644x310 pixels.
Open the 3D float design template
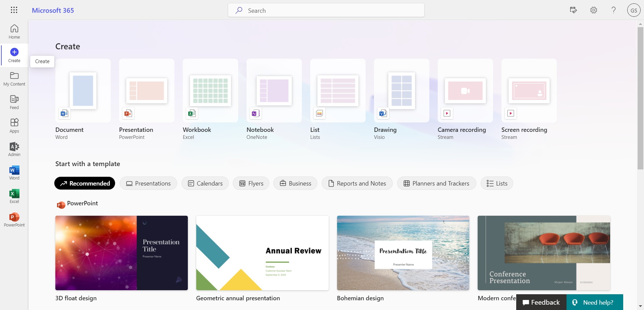tap(121, 253)
